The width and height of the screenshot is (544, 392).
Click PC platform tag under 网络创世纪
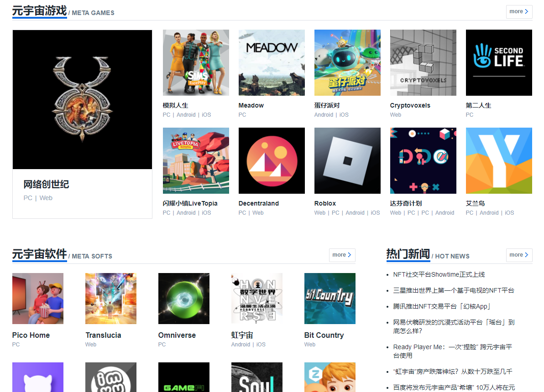coord(28,198)
